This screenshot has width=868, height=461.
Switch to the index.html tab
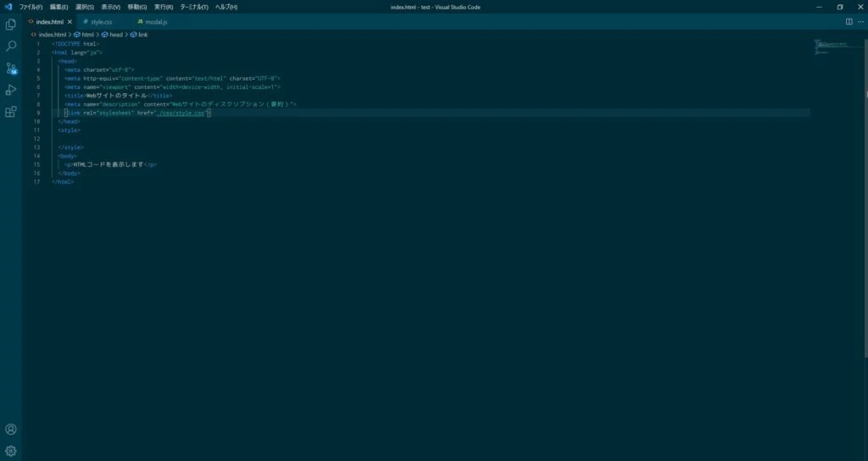[x=50, y=22]
